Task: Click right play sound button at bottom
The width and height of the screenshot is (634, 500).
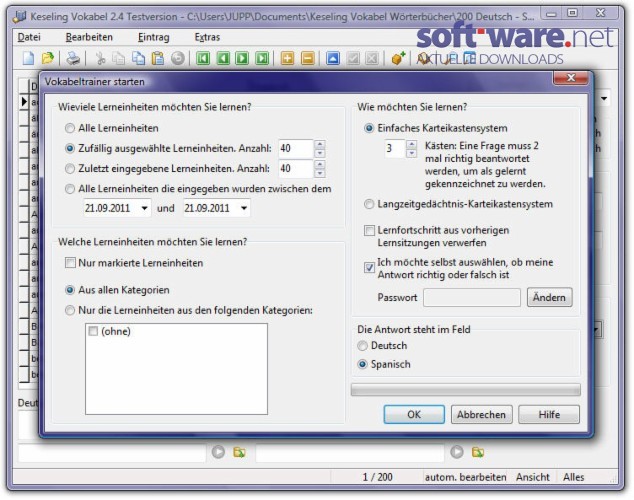Action: click(457, 451)
